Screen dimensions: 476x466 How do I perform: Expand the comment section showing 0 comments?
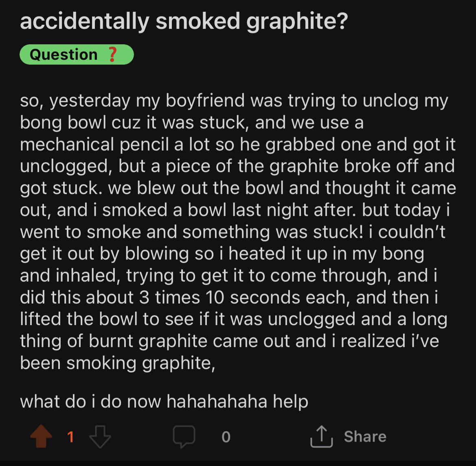[184, 436]
